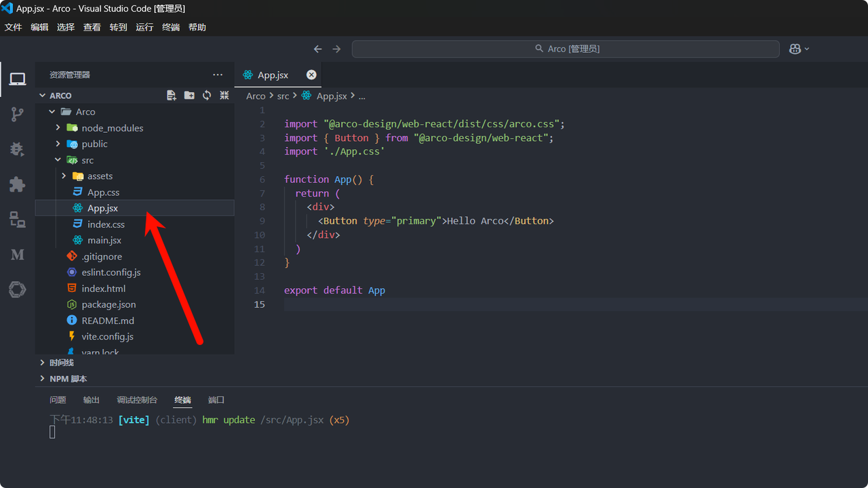
Task: Open the 帮助 menu
Action: click(x=197, y=27)
